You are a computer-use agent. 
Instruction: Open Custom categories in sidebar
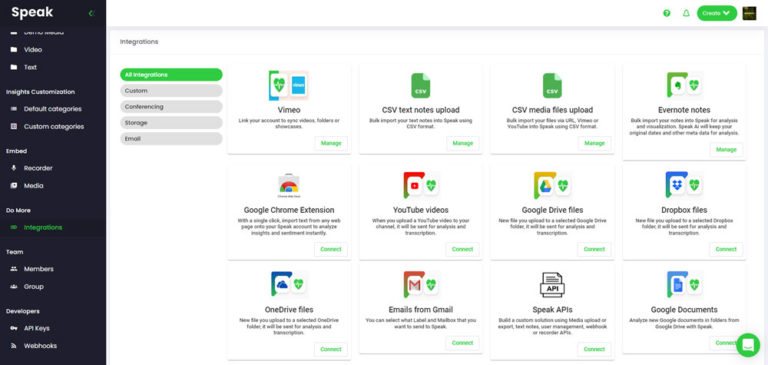pos(53,126)
